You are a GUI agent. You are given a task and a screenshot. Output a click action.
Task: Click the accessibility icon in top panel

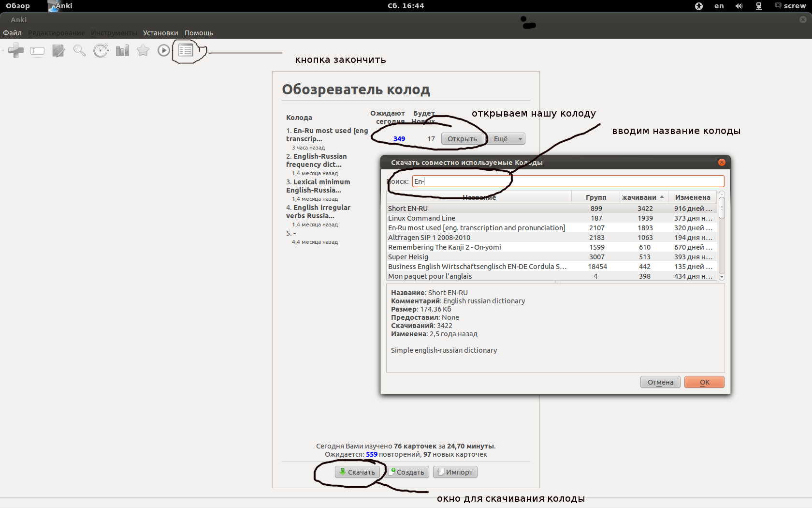[x=698, y=6]
